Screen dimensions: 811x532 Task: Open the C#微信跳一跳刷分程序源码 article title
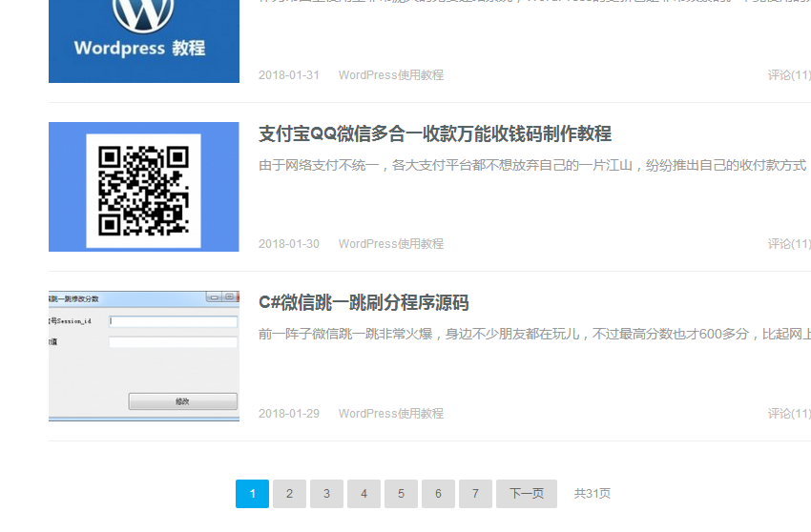tap(364, 303)
